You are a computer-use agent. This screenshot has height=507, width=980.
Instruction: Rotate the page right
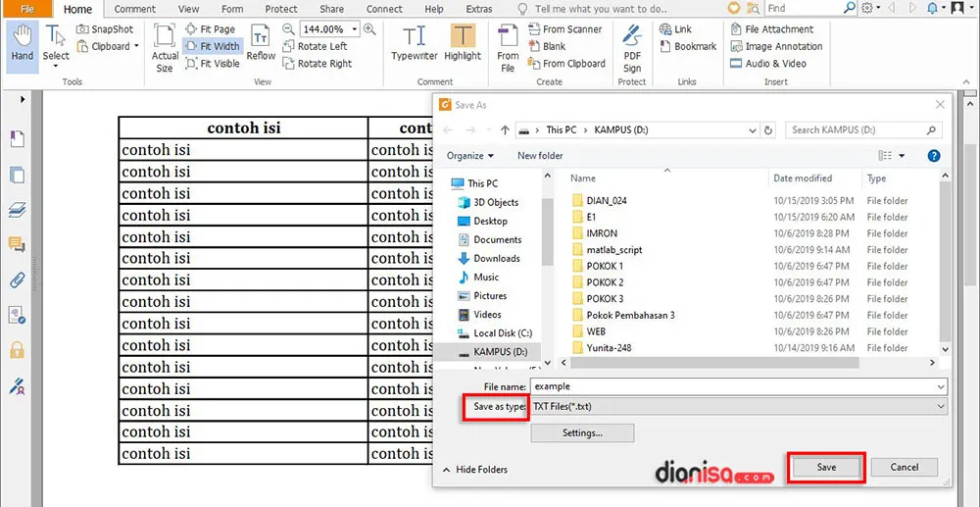318,63
